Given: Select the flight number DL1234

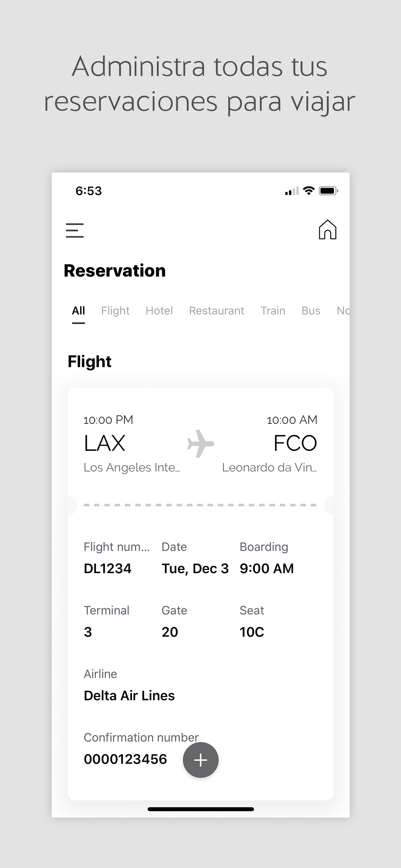Looking at the screenshot, I should tap(108, 568).
